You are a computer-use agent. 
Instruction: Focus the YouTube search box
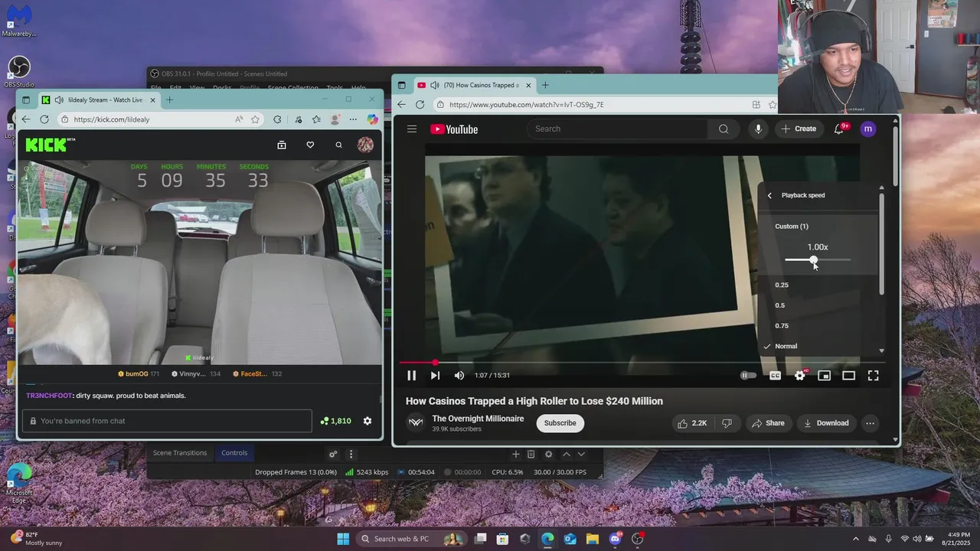tap(619, 129)
